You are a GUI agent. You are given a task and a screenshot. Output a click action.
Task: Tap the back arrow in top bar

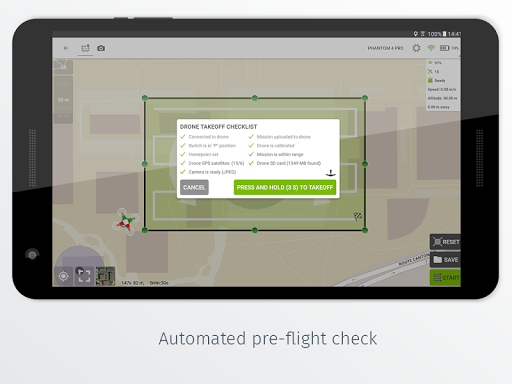point(66,48)
